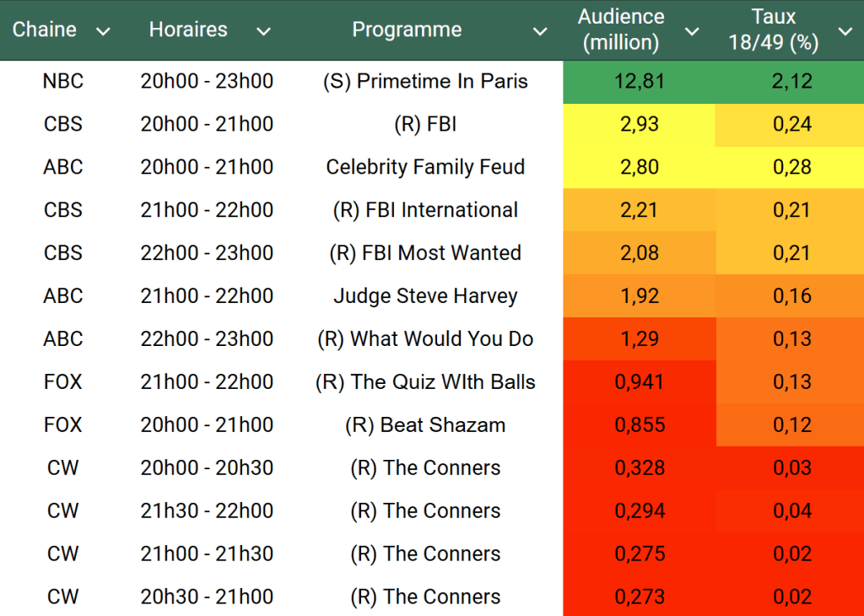Click the yellow 0,28 rating cell
This screenshot has width=864, height=616.
pos(789,167)
